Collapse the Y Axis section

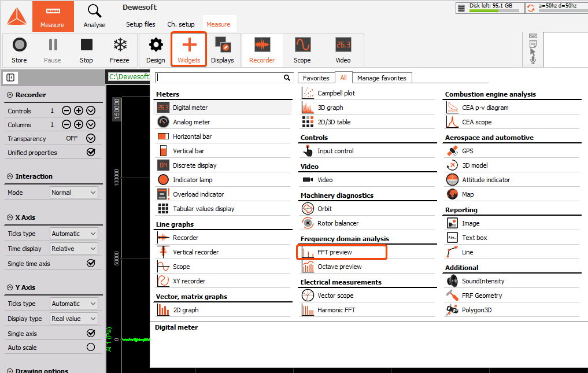click(10, 287)
